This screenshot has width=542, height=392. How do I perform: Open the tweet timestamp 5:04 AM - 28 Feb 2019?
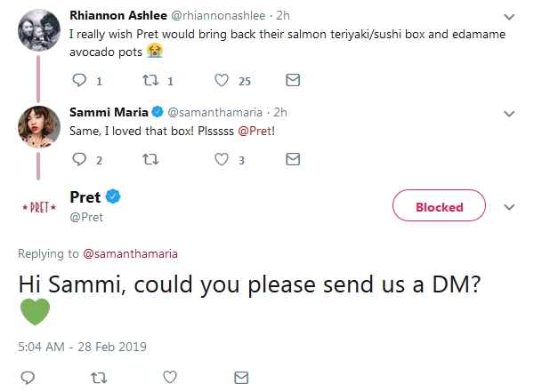[82, 347]
